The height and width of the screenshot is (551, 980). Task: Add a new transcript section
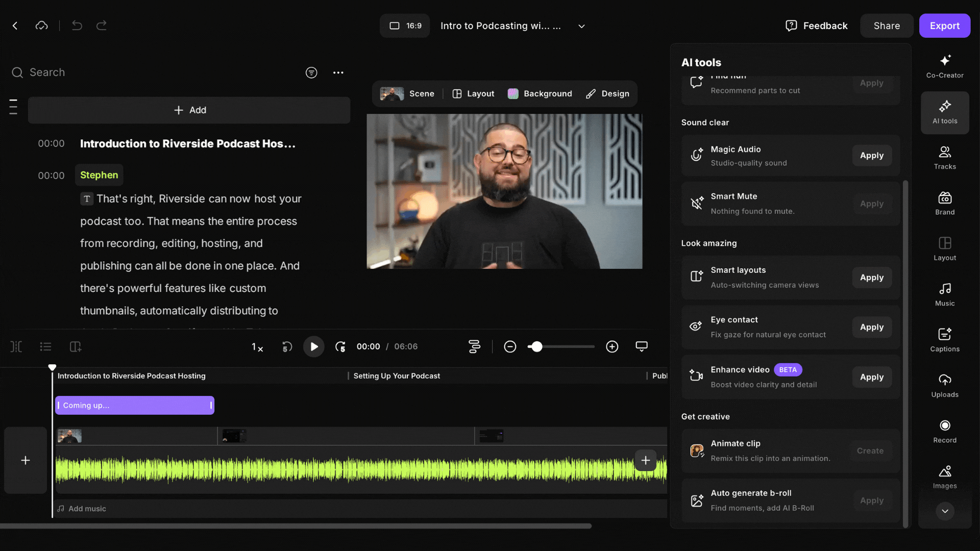coord(189,110)
